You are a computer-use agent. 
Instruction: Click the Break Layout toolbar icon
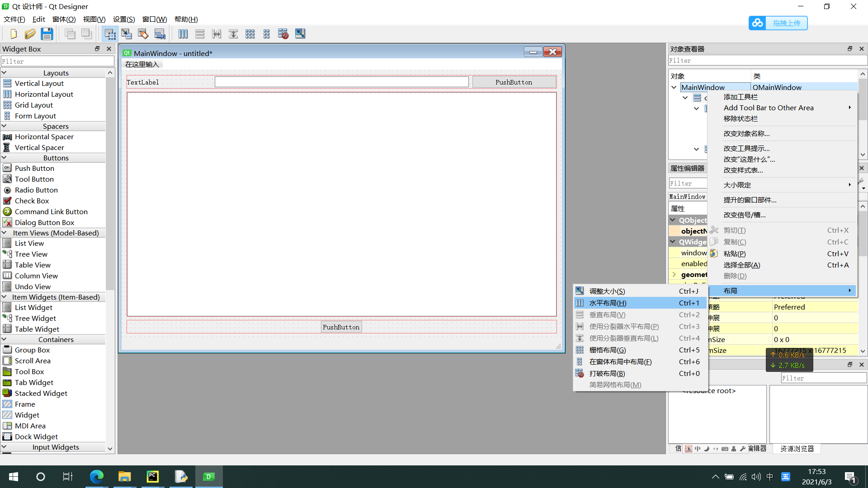[x=283, y=34]
